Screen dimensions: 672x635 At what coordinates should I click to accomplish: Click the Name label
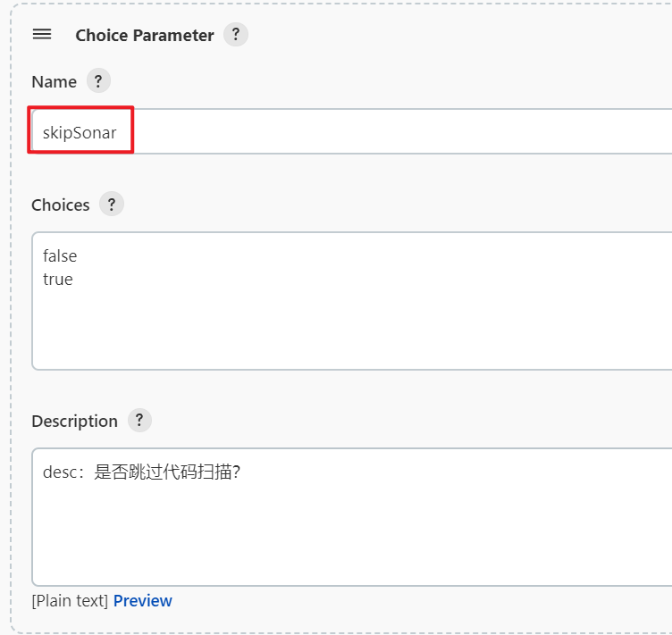55,81
